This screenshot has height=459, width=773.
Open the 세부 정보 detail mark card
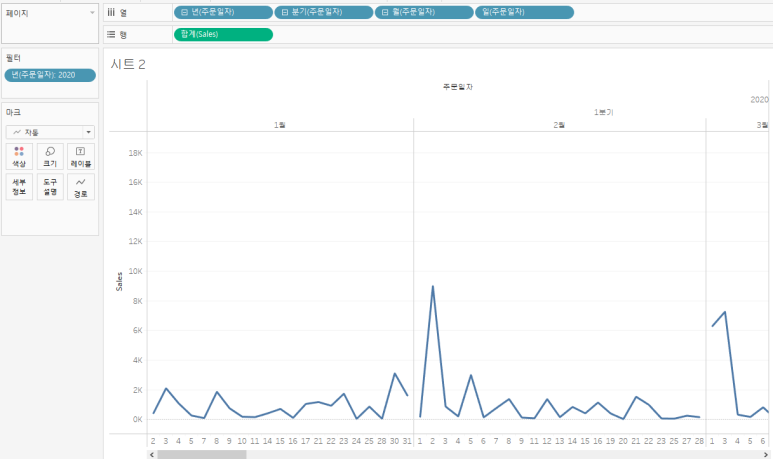tap(19, 187)
